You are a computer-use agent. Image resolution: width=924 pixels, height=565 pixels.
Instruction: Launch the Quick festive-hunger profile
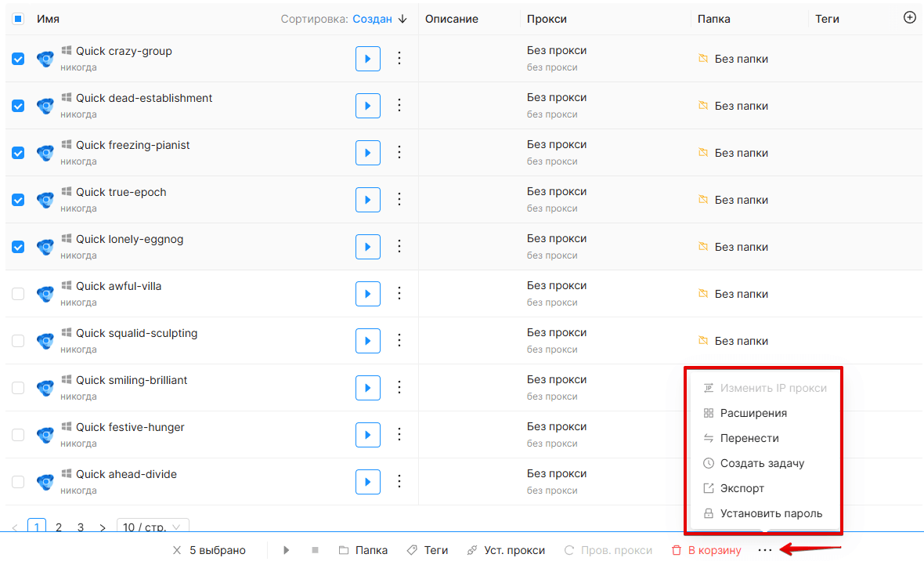tap(368, 435)
